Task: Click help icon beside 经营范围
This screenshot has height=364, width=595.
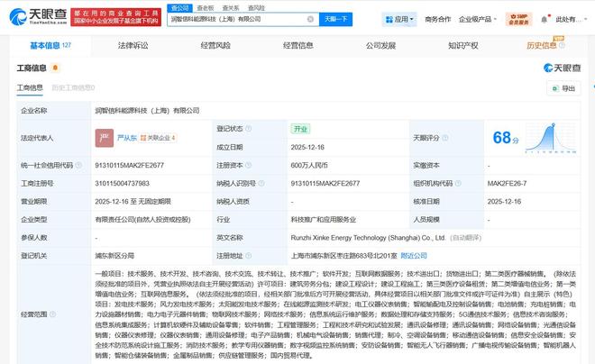Action: click(53, 314)
